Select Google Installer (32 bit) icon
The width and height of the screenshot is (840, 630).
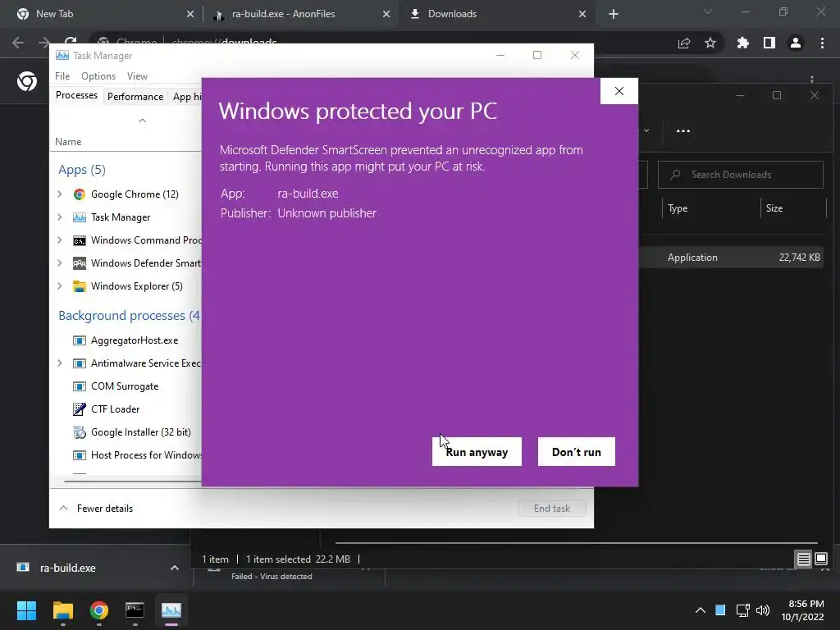pos(80,431)
